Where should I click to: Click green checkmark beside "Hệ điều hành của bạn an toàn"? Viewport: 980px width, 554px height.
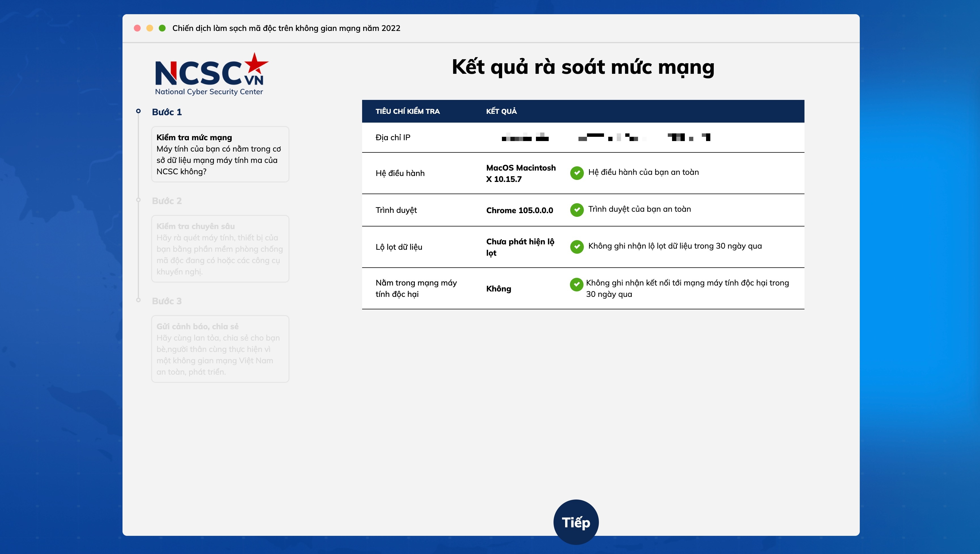pyautogui.click(x=577, y=173)
